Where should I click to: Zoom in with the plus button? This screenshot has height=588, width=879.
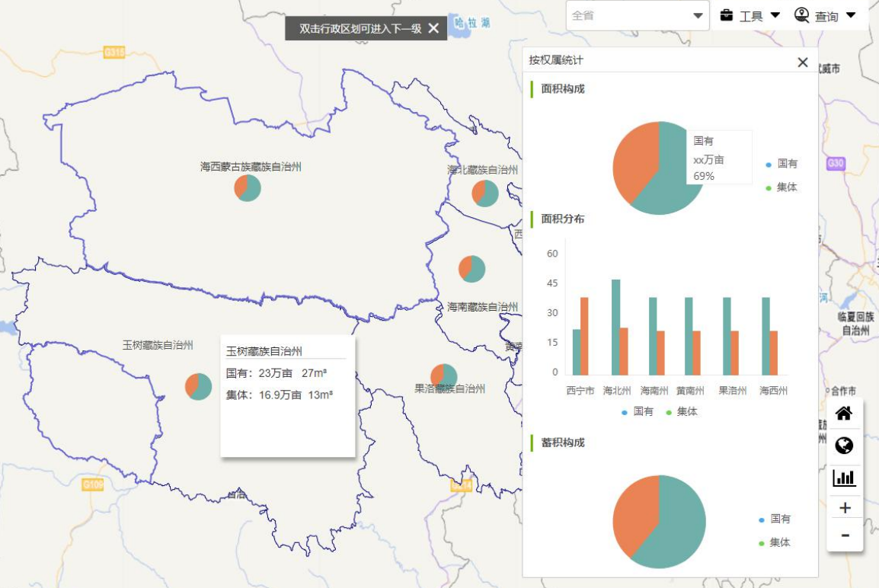coord(845,508)
